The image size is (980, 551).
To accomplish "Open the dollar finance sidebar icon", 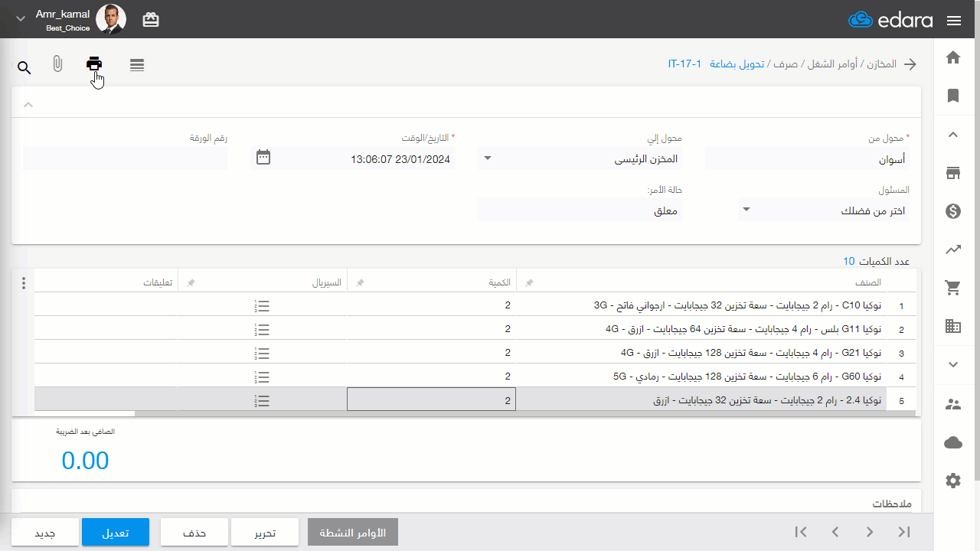I will 953,211.
